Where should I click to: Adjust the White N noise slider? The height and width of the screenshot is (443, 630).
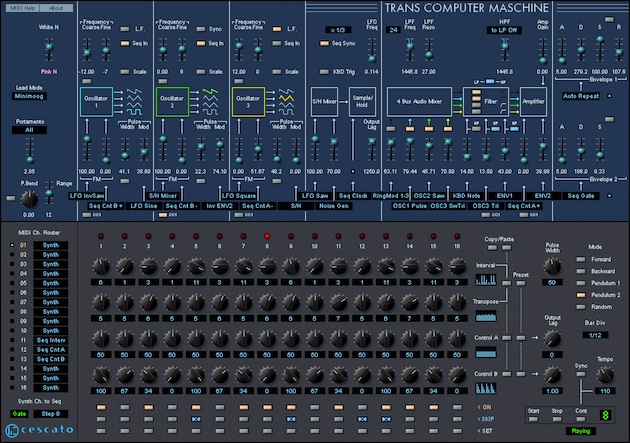coord(49,47)
